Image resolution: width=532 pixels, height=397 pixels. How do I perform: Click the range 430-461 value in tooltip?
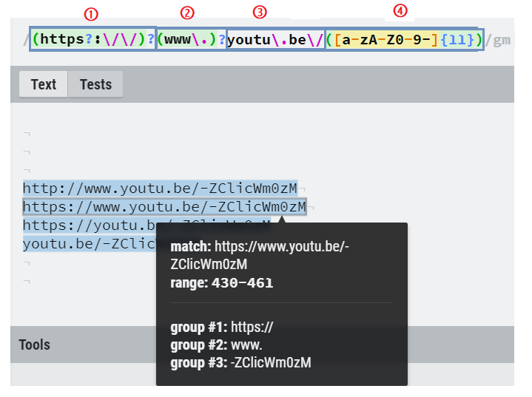pyautogui.click(x=242, y=282)
